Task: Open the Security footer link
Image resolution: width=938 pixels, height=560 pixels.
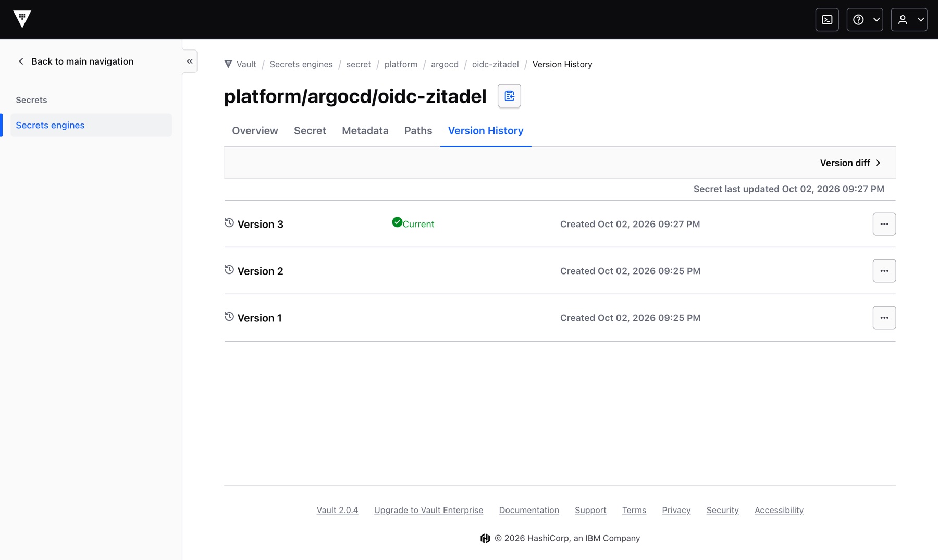Action: 722,510
